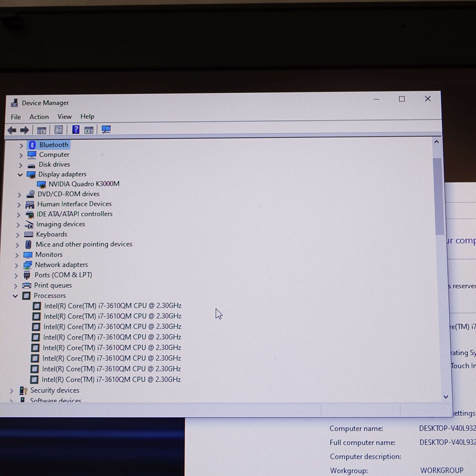Click Computer description label in System window
476x476 pixels.
pos(366,456)
